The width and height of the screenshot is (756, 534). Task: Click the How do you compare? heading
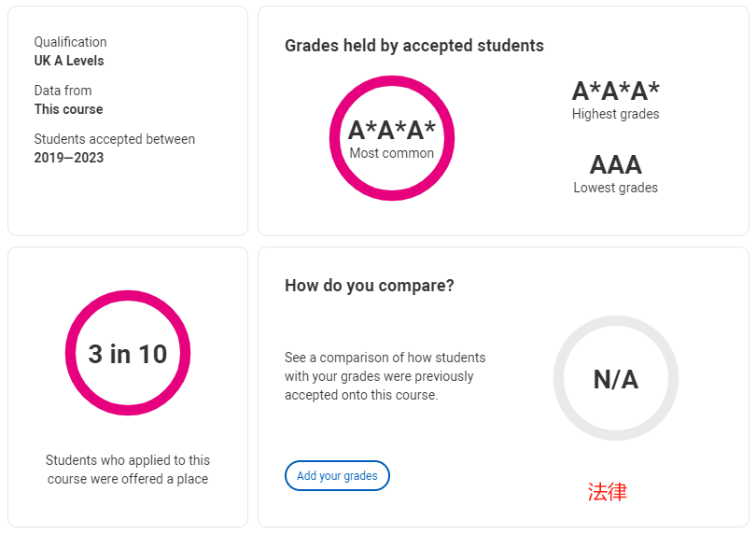click(x=370, y=286)
